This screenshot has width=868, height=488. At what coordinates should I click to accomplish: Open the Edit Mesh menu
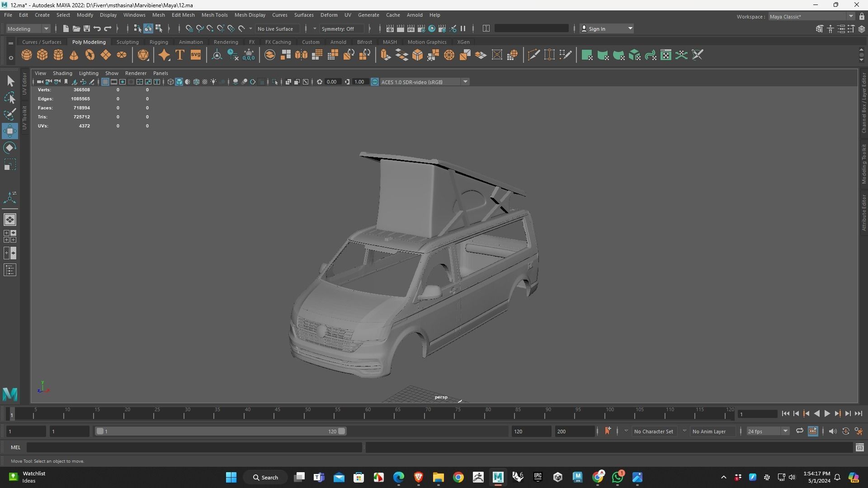coord(183,15)
